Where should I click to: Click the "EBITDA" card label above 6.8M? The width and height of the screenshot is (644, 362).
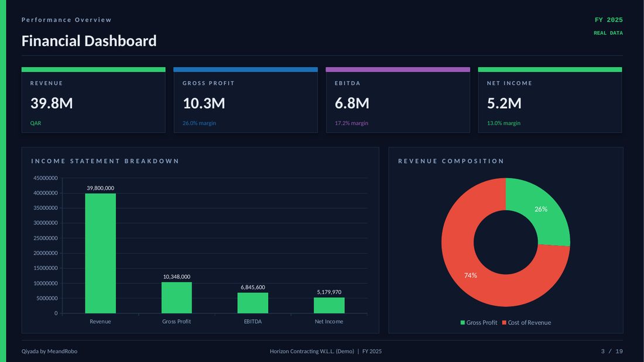(x=347, y=83)
